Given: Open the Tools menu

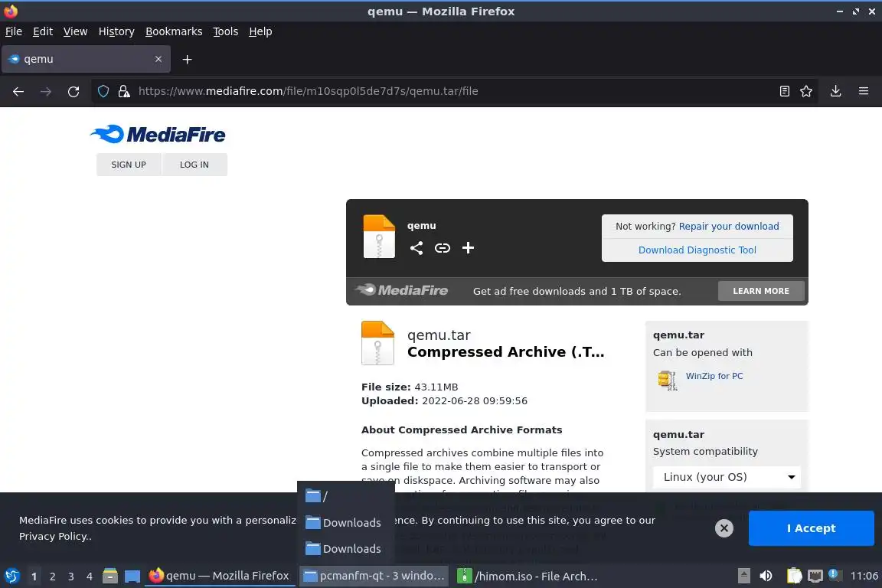Looking at the screenshot, I should pos(226,31).
